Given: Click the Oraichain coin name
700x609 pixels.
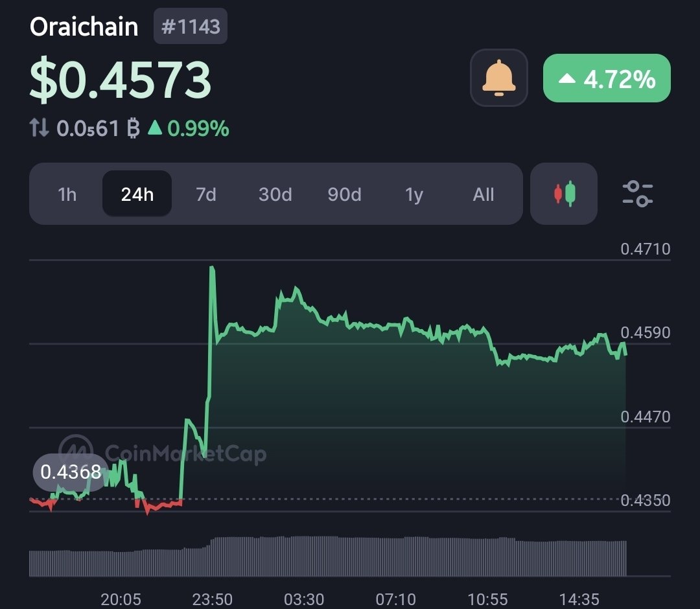Looking at the screenshot, I should [x=84, y=27].
